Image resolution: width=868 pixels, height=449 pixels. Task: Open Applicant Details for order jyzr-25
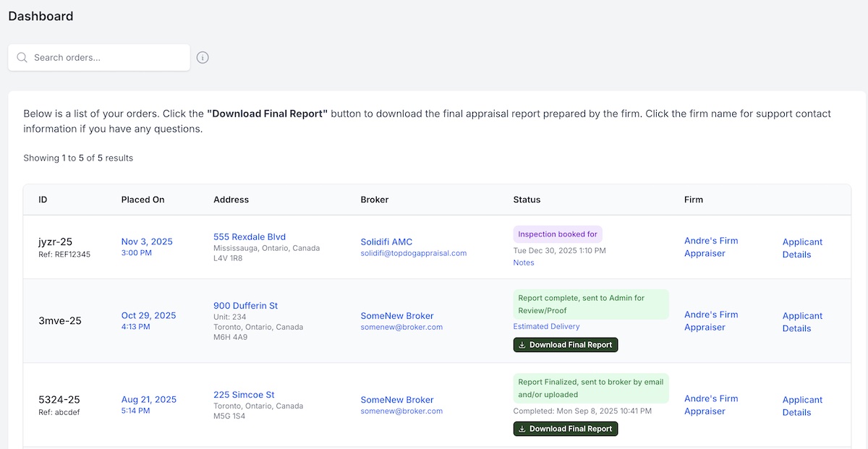[x=801, y=247]
